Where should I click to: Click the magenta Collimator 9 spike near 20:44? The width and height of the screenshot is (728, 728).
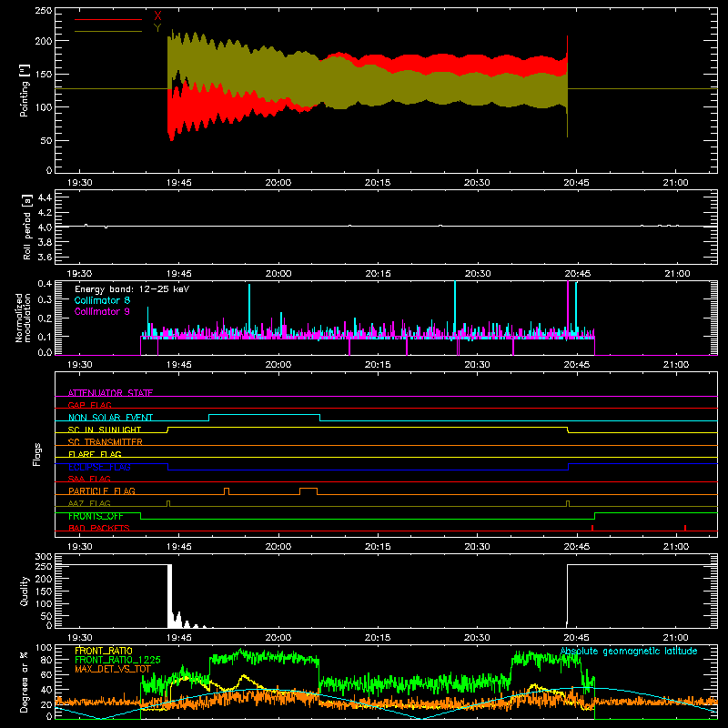click(x=568, y=307)
